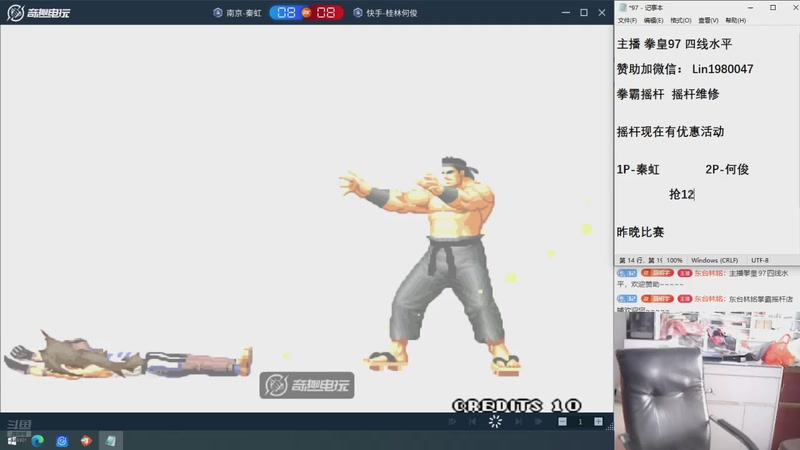Click the 南京-秦虹 player badge icon
Image resolution: width=800 pixels, height=450 pixels.
click(218, 13)
